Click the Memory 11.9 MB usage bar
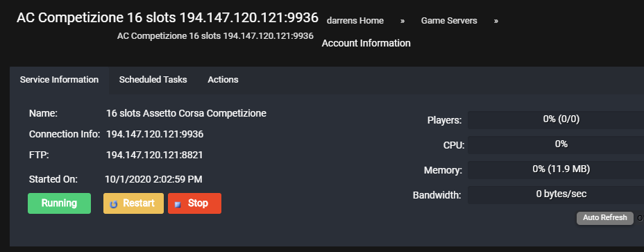The height and width of the screenshot is (252, 644). [556, 170]
